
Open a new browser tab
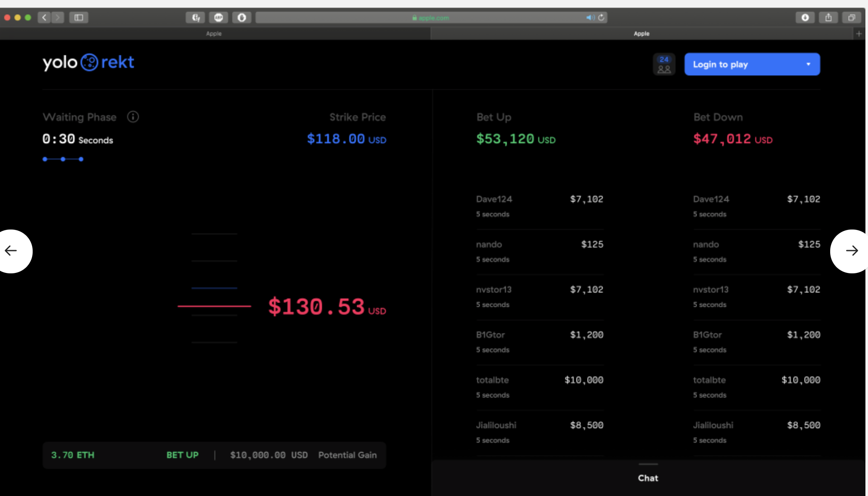click(859, 34)
